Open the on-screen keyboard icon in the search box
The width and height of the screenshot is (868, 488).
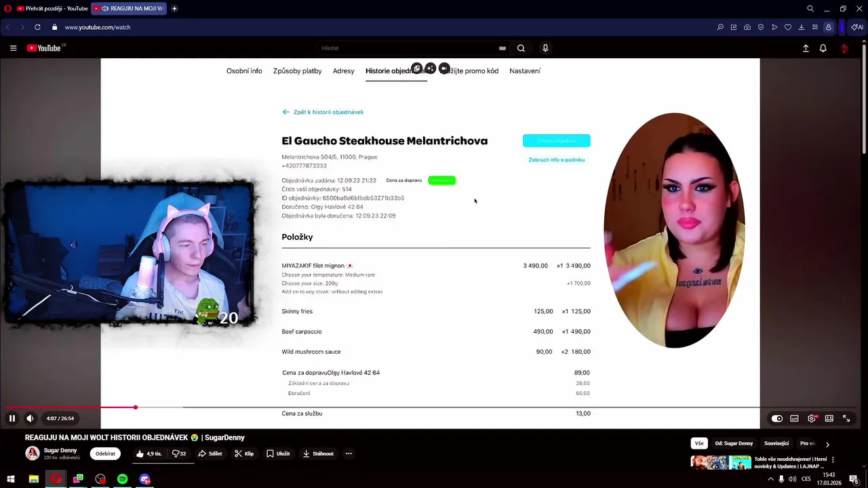(x=502, y=48)
